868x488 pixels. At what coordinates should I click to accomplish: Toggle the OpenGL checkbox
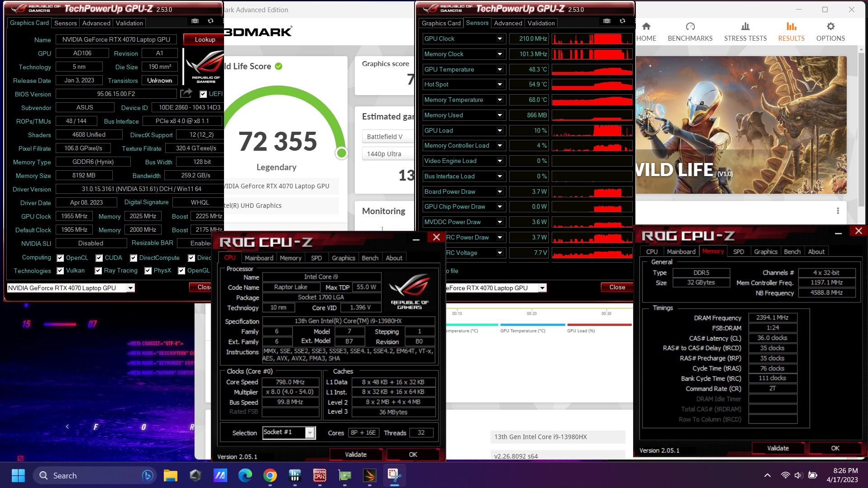click(x=181, y=271)
